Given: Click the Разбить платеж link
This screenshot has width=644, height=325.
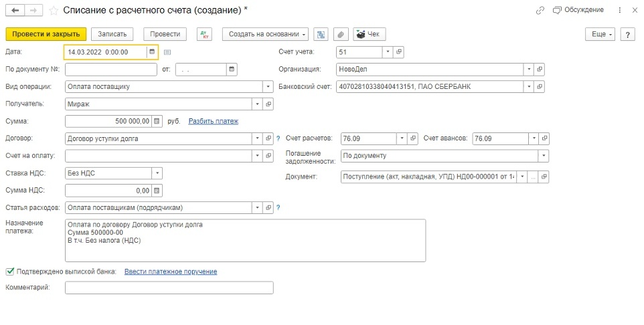Looking at the screenshot, I should tap(213, 121).
